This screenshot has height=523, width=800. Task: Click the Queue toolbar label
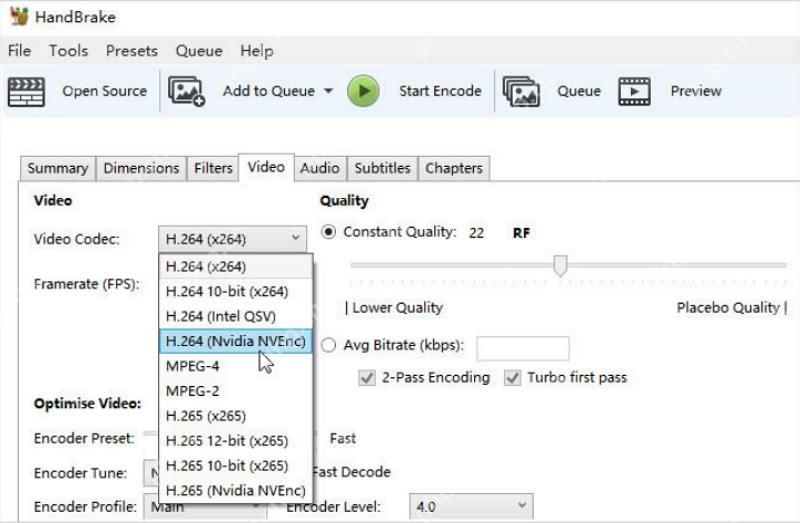coord(579,91)
